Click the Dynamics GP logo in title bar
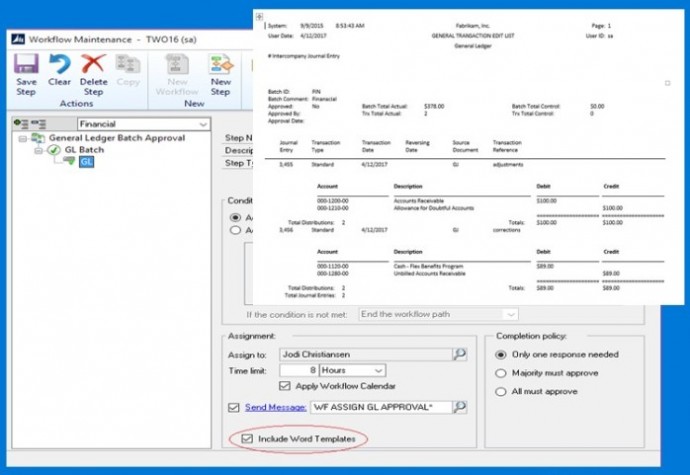The height and width of the screenshot is (475, 690). [18, 39]
